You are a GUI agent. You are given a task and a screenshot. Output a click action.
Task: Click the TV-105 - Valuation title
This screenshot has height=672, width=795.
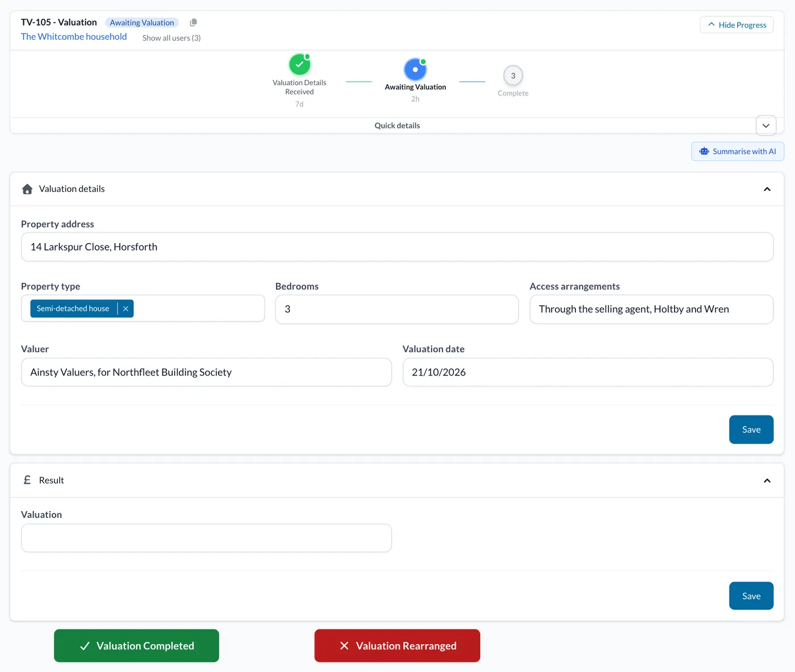click(59, 22)
